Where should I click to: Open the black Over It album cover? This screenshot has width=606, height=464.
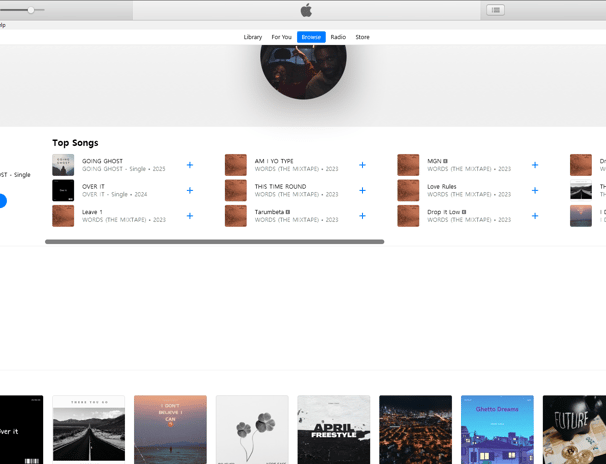click(21, 430)
